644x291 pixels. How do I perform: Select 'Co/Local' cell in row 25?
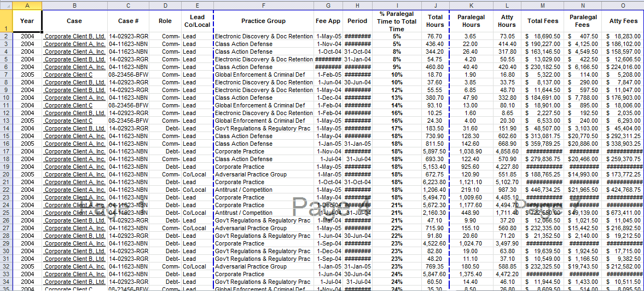(198, 213)
